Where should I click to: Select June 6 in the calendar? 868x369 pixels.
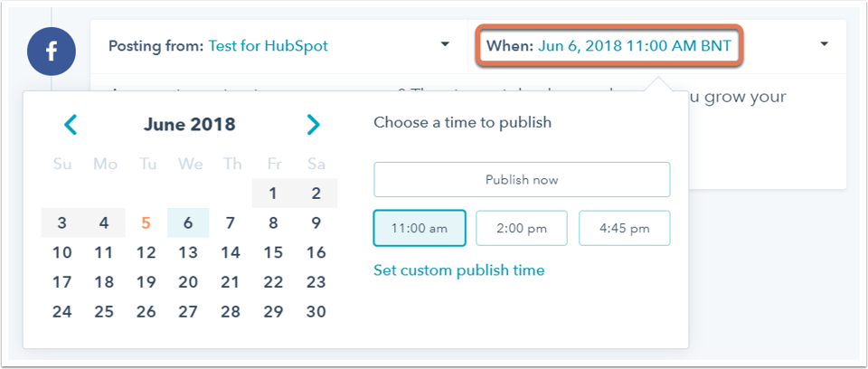(188, 222)
